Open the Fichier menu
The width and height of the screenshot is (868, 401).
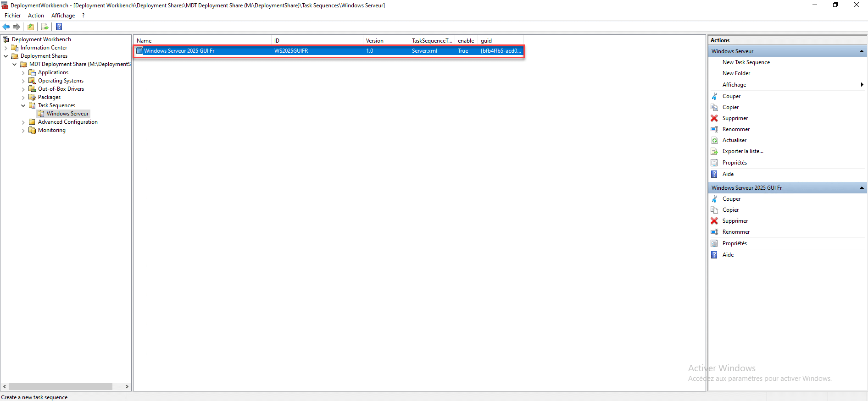tap(12, 16)
